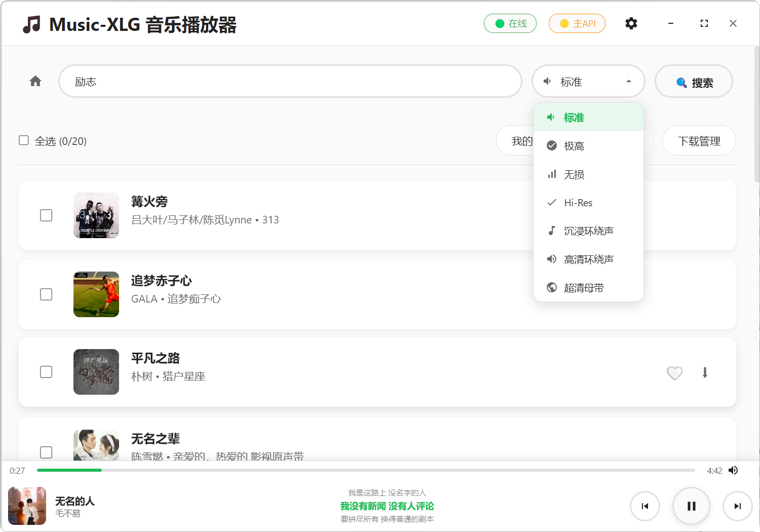The height and width of the screenshot is (532, 760).
Task: Tick the 全选 select-all checkbox
Action: [x=24, y=140]
